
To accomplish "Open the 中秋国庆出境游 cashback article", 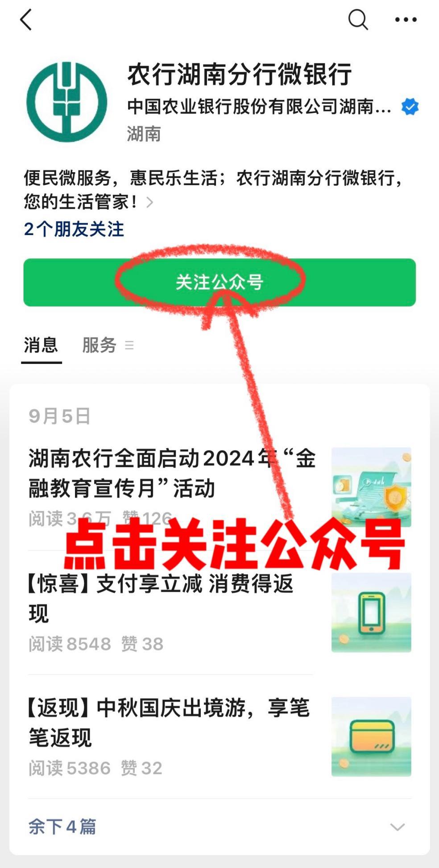I will pyautogui.click(x=169, y=723).
